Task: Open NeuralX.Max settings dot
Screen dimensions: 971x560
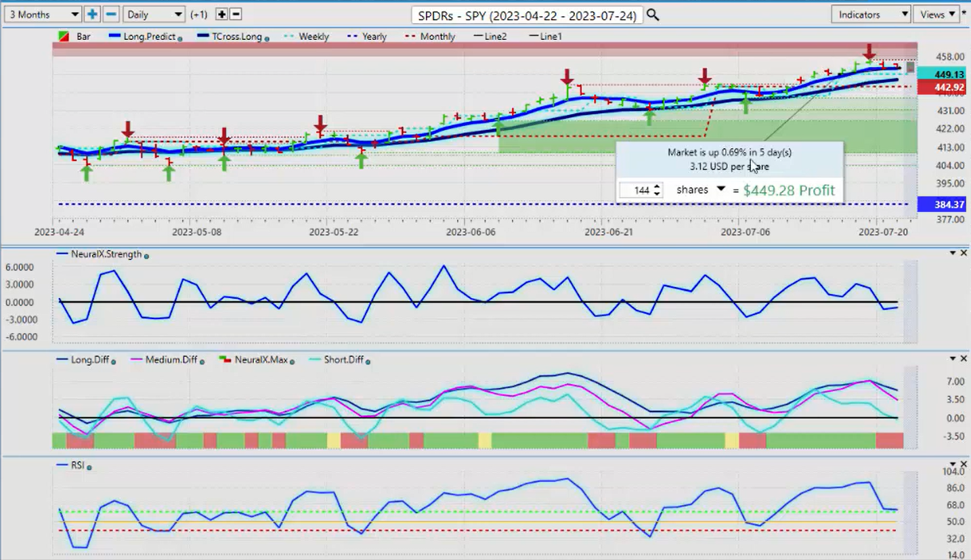Action: tap(292, 362)
